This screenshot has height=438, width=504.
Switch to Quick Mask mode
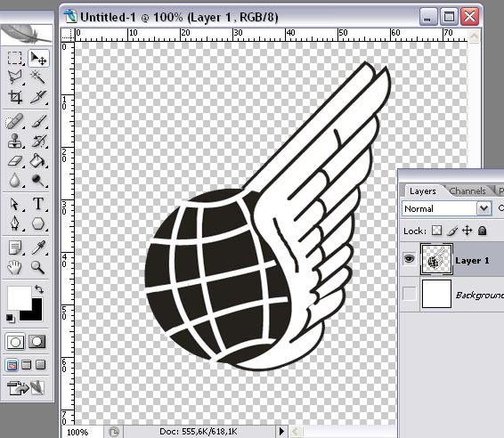coord(37,342)
